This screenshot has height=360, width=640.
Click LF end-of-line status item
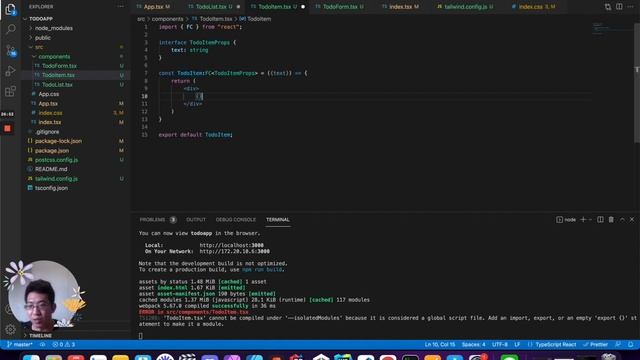[x=517, y=344]
